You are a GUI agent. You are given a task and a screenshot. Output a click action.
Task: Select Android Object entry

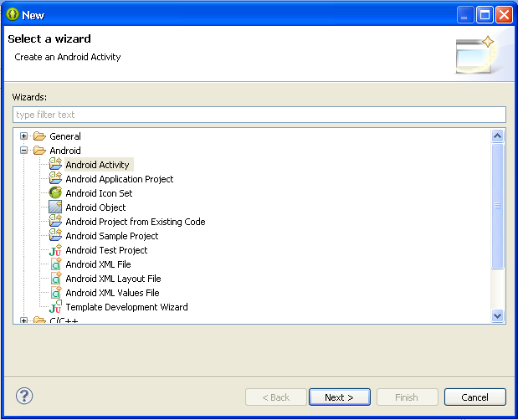[95, 207]
